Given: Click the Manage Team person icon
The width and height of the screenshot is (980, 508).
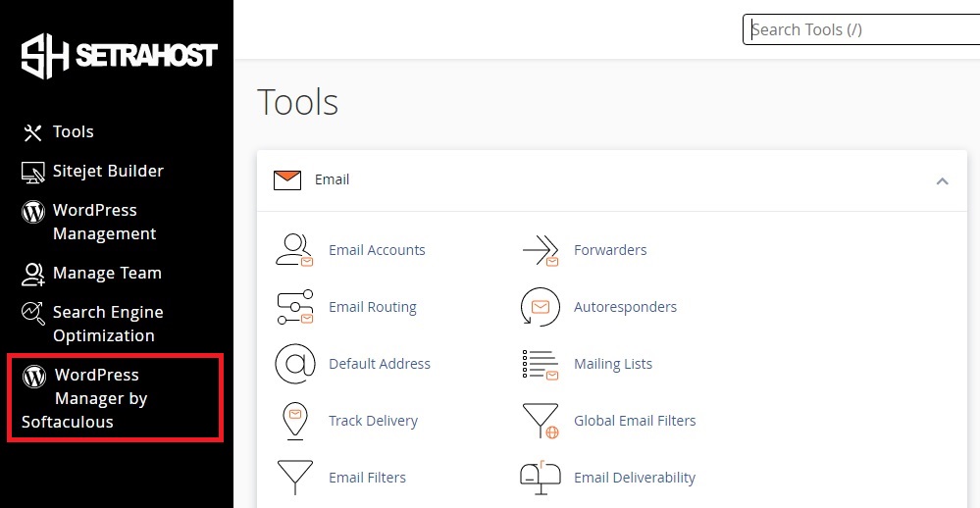Looking at the screenshot, I should click(x=32, y=275).
